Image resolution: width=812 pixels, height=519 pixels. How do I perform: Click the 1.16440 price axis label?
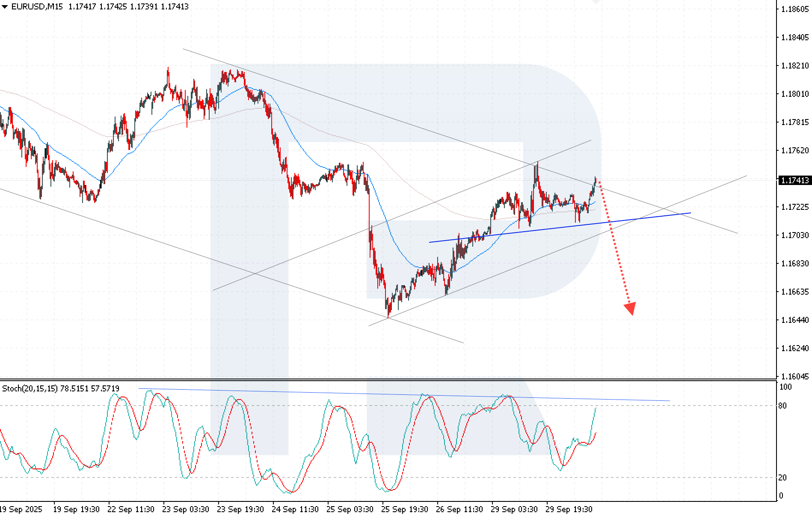pos(794,320)
